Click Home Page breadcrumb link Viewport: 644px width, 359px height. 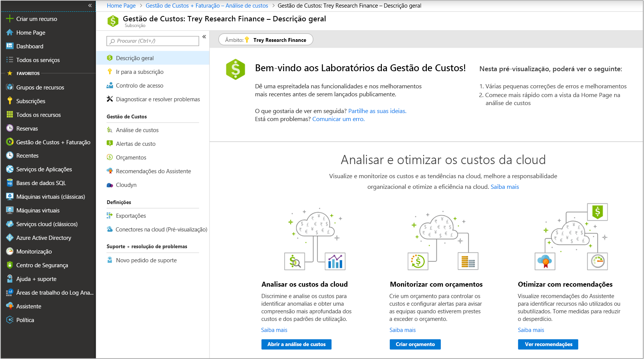coord(121,5)
